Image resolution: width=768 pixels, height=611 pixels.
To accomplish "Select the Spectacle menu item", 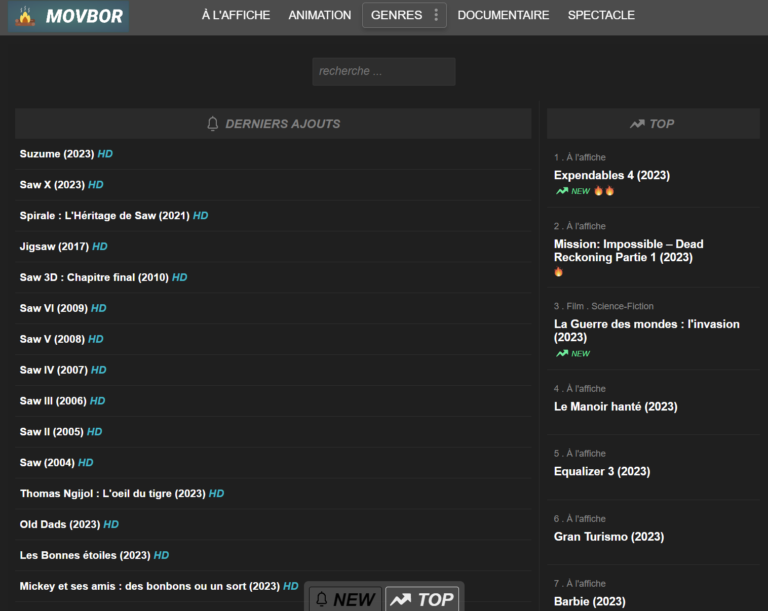I will [x=601, y=15].
